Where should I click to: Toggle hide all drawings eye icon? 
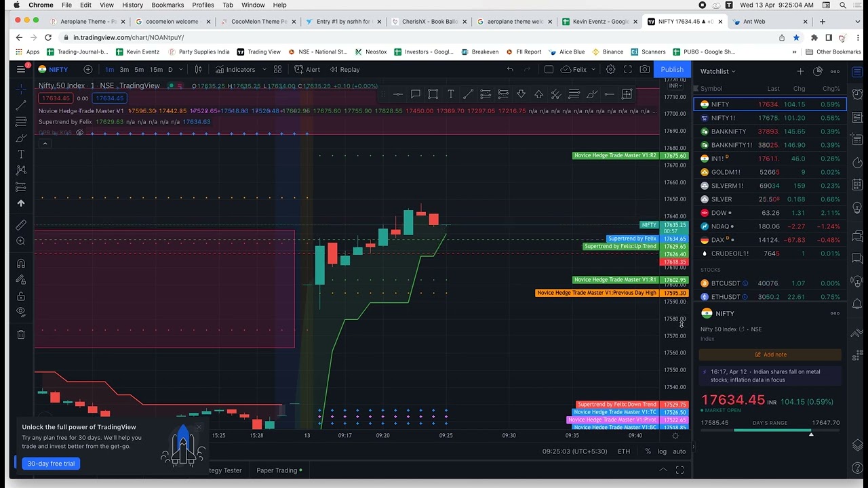pyautogui.click(x=21, y=312)
